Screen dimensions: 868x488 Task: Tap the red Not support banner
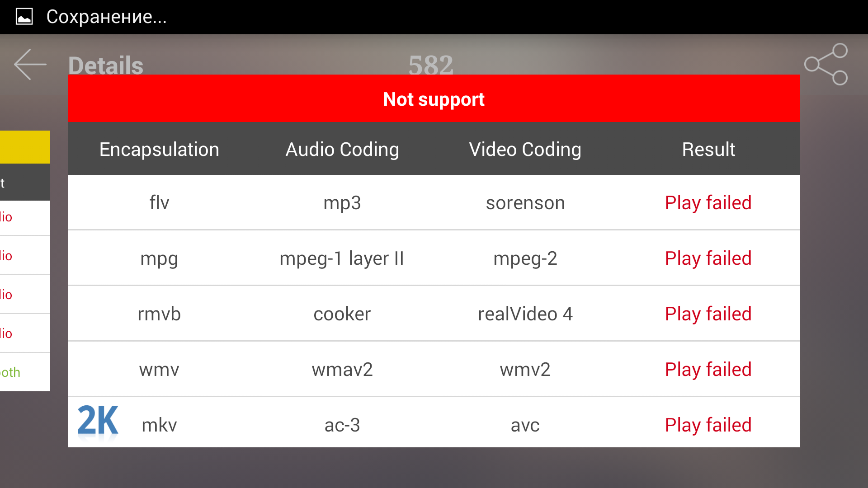pyautogui.click(x=434, y=99)
